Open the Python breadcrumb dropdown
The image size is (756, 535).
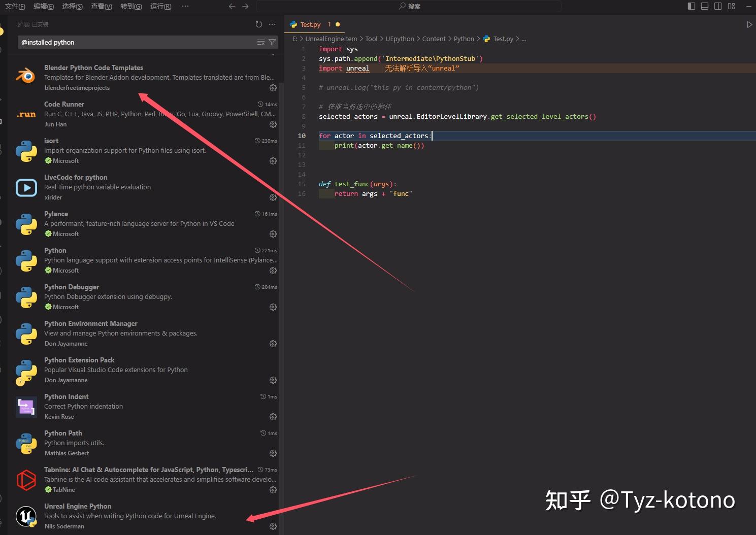click(x=464, y=39)
